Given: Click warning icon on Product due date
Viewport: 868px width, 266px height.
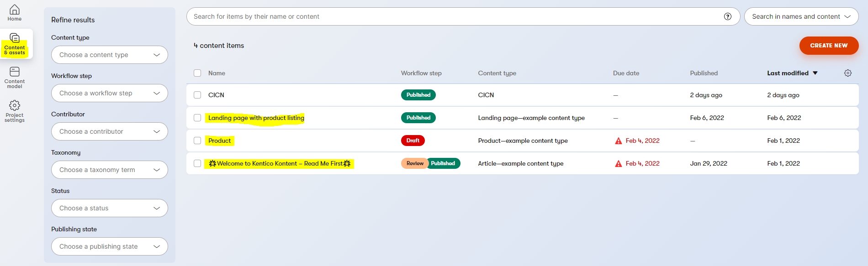Looking at the screenshot, I should (x=619, y=141).
